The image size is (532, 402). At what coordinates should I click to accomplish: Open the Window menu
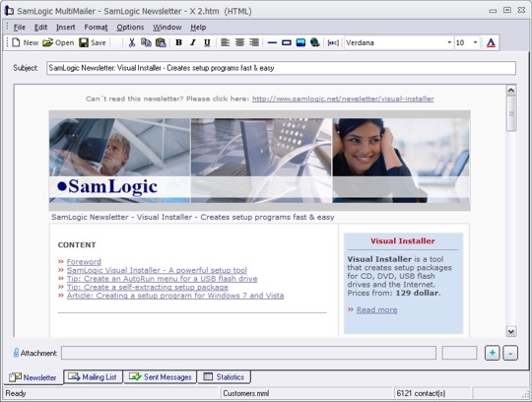tap(166, 28)
